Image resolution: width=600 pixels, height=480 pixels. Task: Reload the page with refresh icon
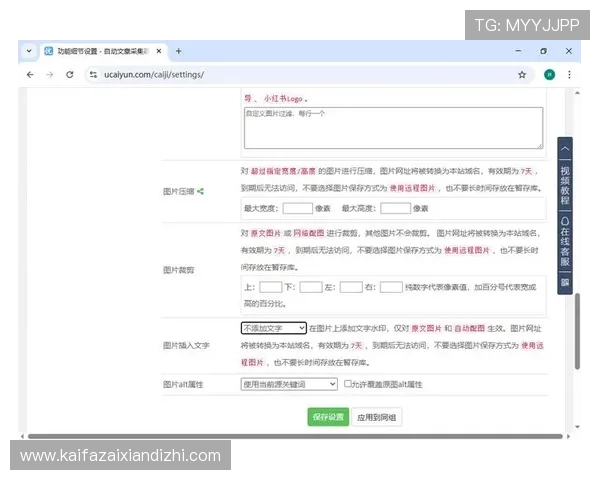(70, 75)
